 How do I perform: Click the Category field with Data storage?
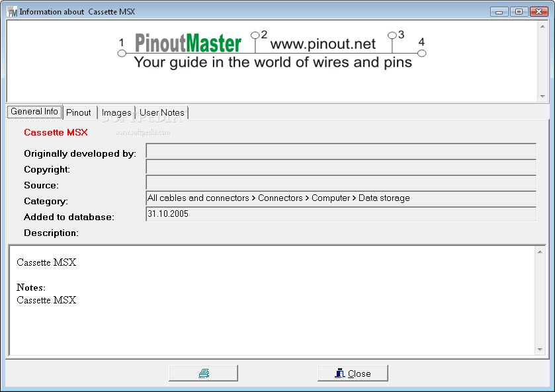[x=341, y=198]
